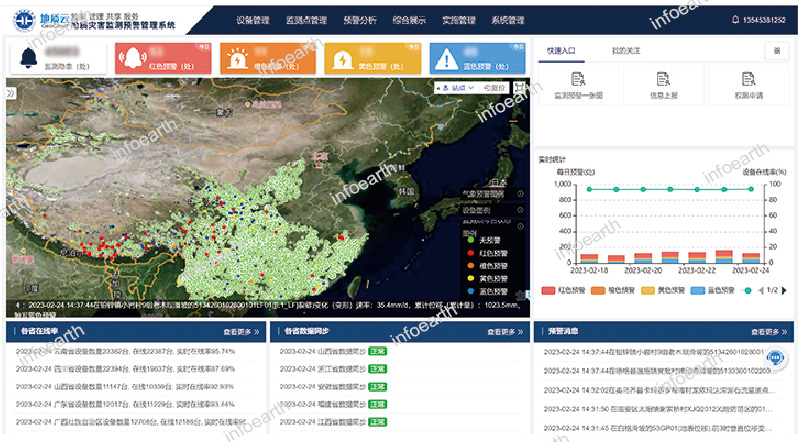Click the red alarm bell card icon
The width and height of the screenshot is (802, 442).
[x=130, y=59]
